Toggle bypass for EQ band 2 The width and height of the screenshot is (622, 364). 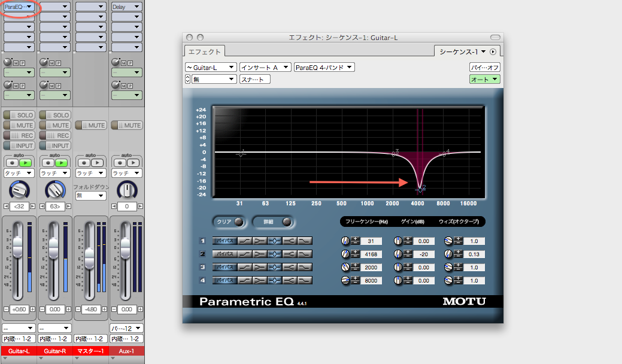[x=225, y=254]
